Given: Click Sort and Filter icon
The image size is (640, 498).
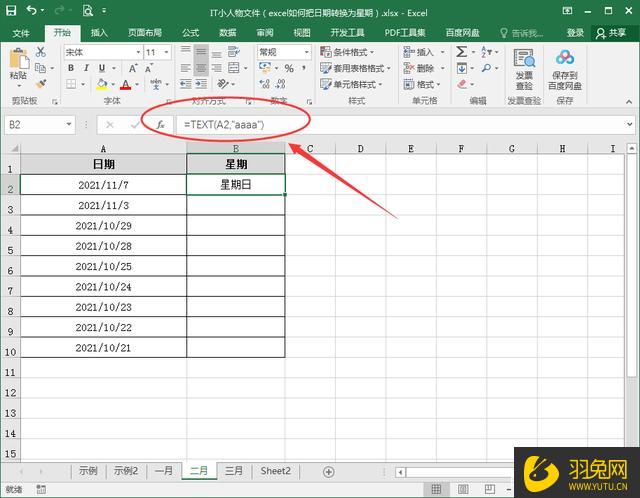Looking at the screenshot, I should [486, 52].
